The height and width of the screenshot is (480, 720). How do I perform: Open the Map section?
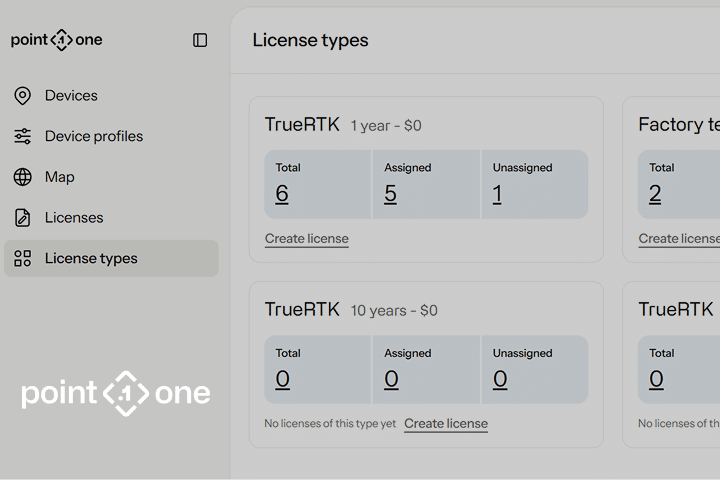pyautogui.click(x=60, y=177)
